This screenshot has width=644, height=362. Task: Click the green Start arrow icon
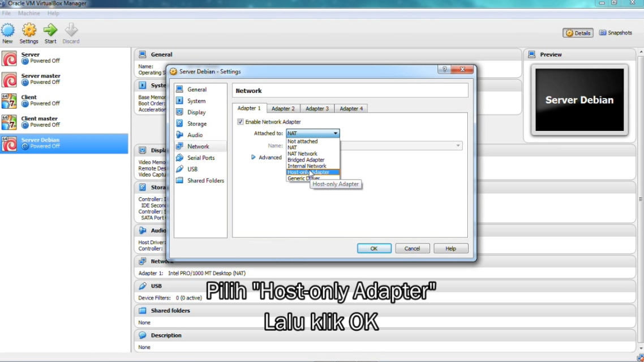tap(50, 33)
